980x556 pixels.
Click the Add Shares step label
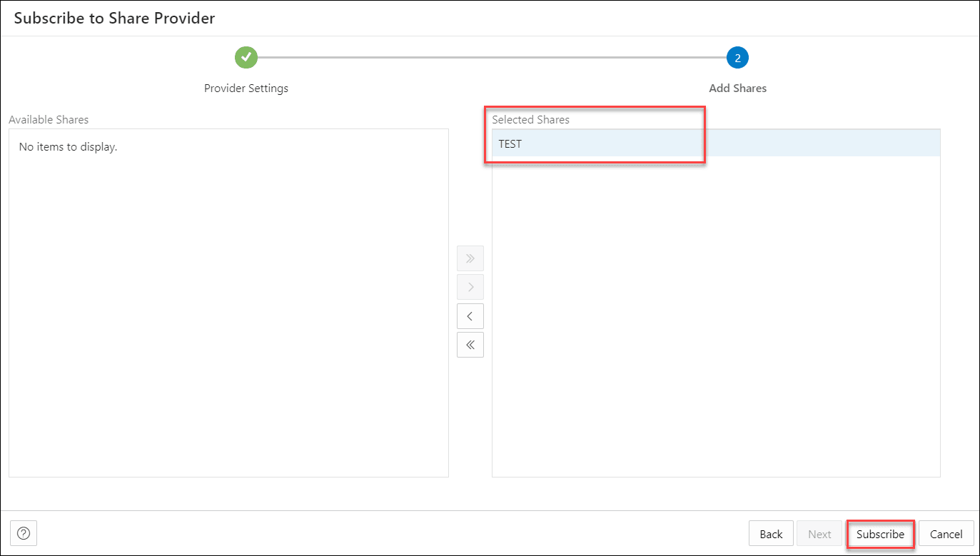coord(737,88)
